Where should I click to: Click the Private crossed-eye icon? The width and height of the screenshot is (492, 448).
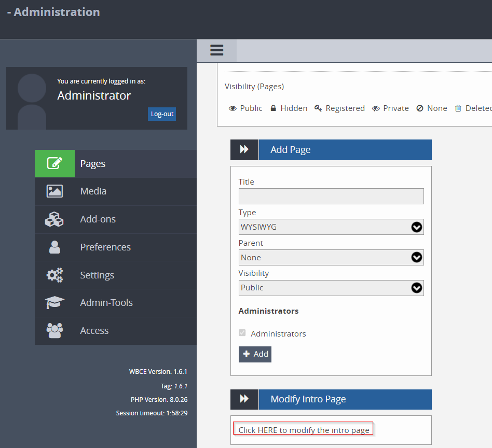(x=376, y=108)
